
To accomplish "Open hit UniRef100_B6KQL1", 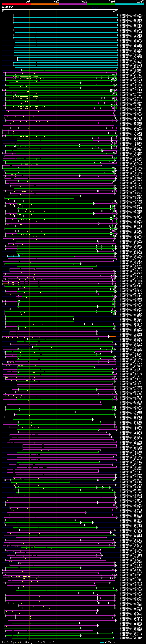I will point(131,321).
